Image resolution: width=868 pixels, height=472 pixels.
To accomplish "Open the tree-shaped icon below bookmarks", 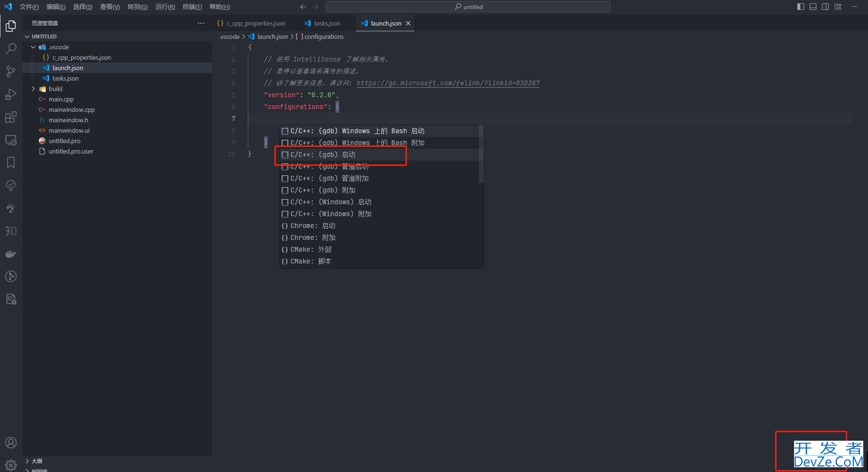I will click(x=11, y=185).
